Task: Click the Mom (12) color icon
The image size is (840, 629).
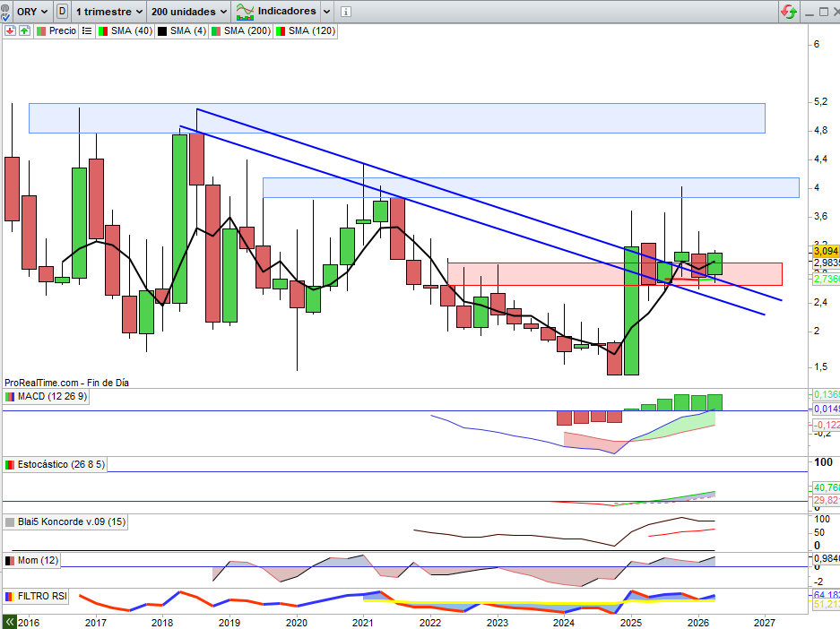Action: (x=10, y=561)
